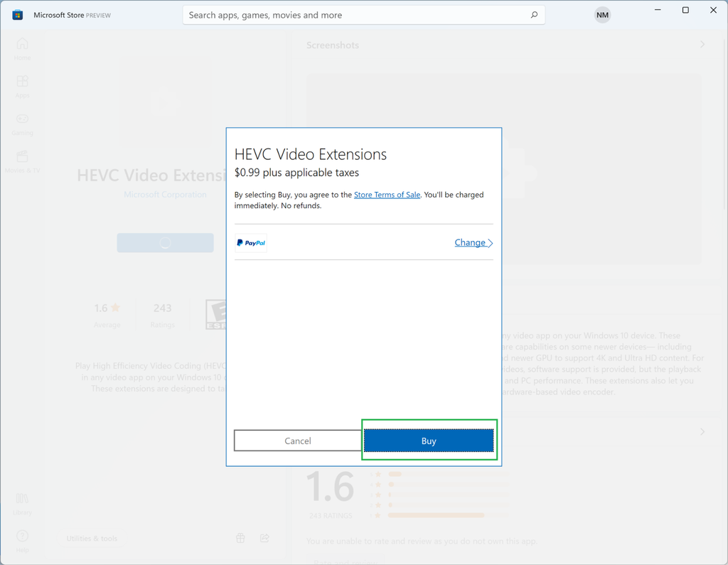Screen dimensions: 728x565
Task: Open the NM account avatar menu
Action: click(x=602, y=15)
